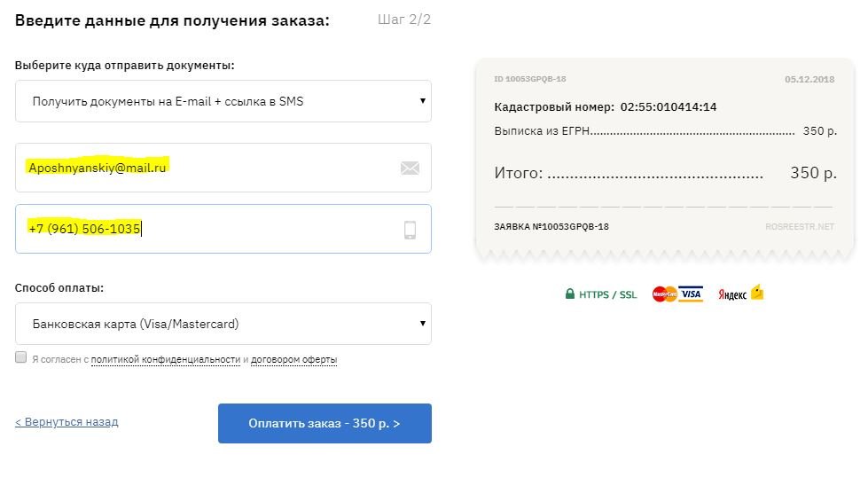The image size is (868, 478).
Task: Click the Шаг 2/2 step indicator
Action: pos(404,19)
